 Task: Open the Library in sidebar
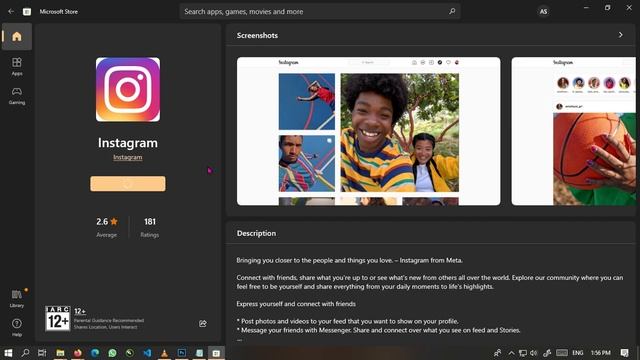(x=17, y=298)
